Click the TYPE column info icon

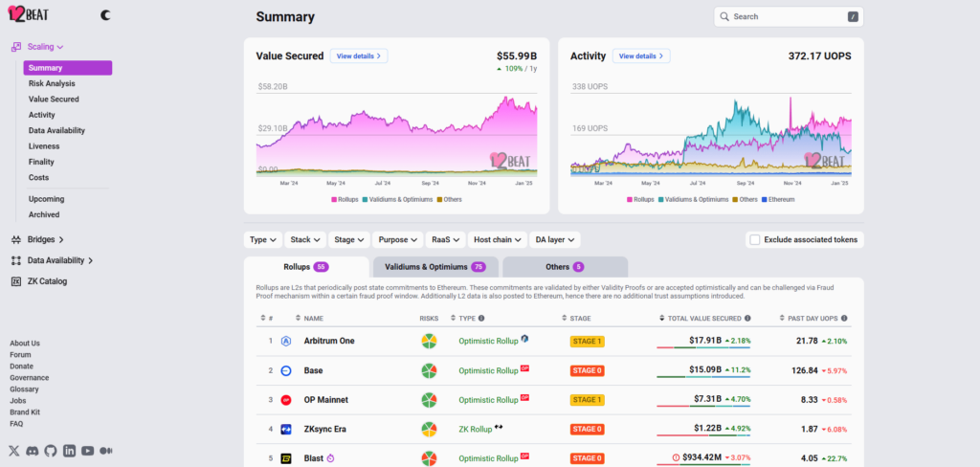[482, 319]
